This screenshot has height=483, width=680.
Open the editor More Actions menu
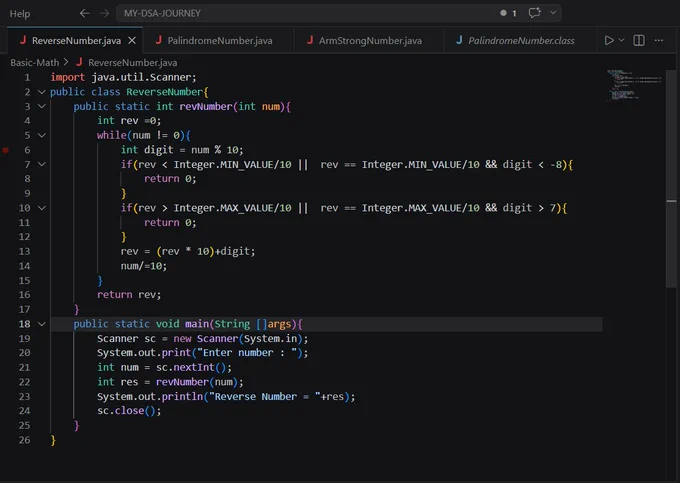pyautogui.click(x=659, y=40)
